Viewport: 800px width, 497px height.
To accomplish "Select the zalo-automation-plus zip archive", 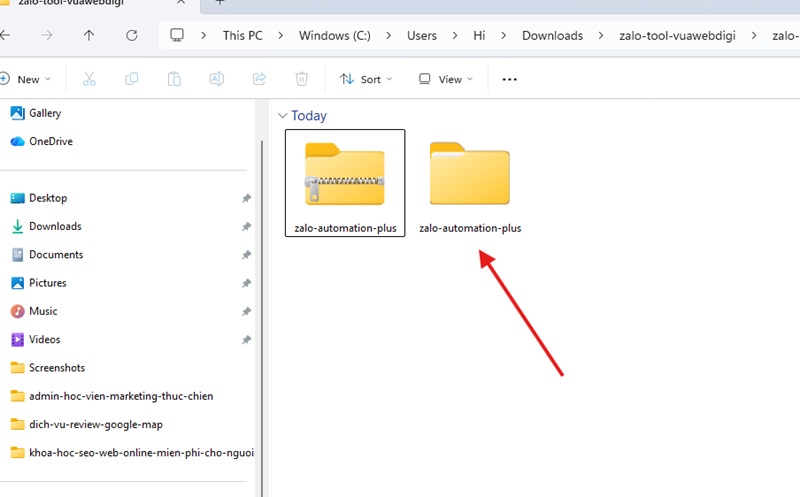I will pos(345,183).
